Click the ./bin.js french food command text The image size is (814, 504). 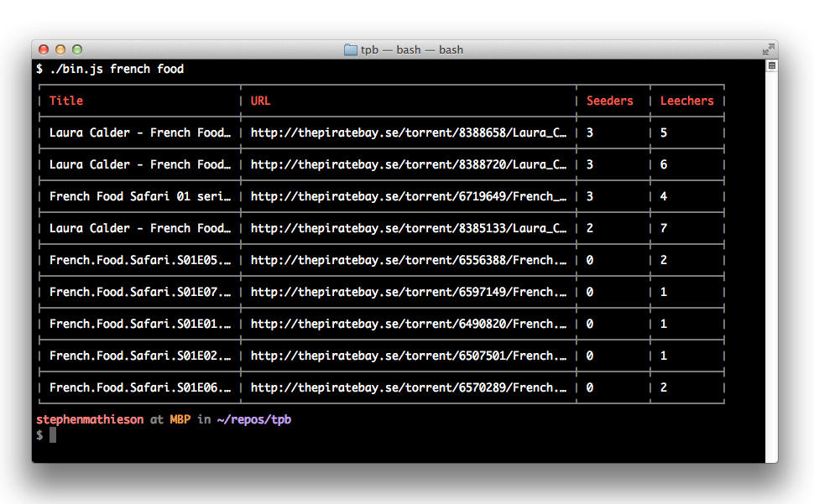[x=118, y=69]
